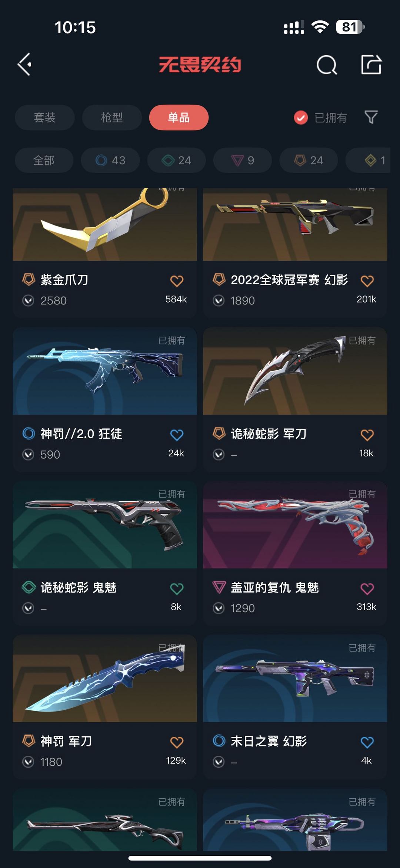Screen dimensions: 400x868
Task: Filter by purple triangle tier showing 9
Action: 243,160
